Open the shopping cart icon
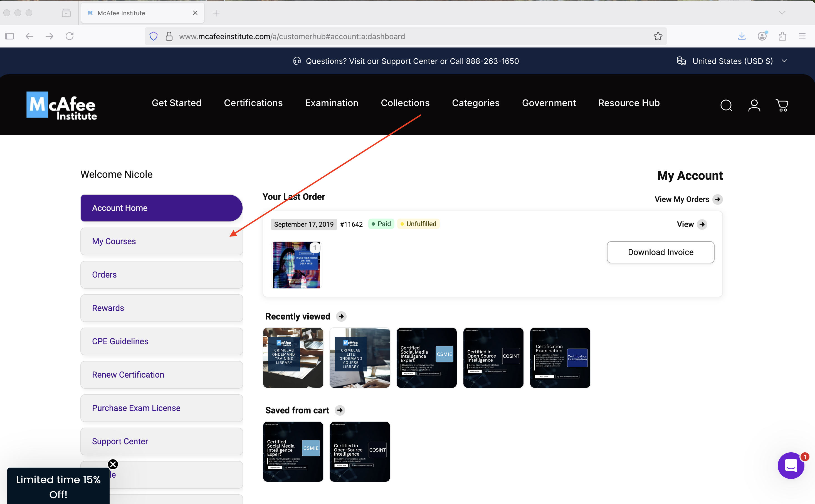 (782, 105)
